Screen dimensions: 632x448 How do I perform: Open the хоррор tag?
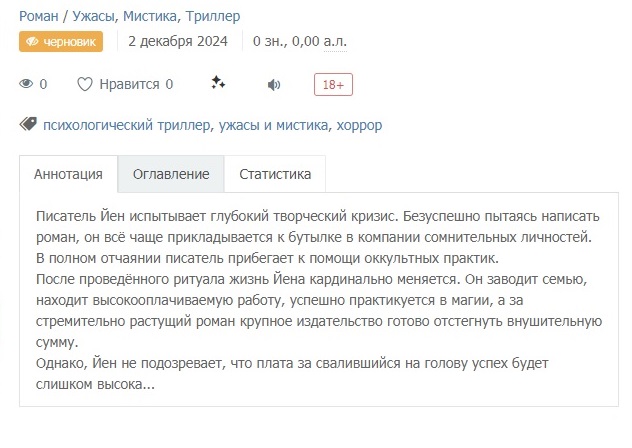click(359, 125)
